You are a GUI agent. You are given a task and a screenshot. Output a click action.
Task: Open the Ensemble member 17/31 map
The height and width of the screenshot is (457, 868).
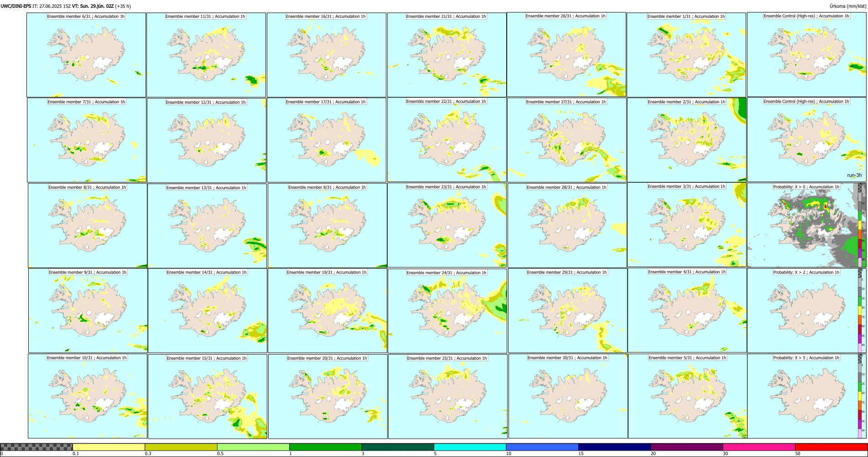327,140
